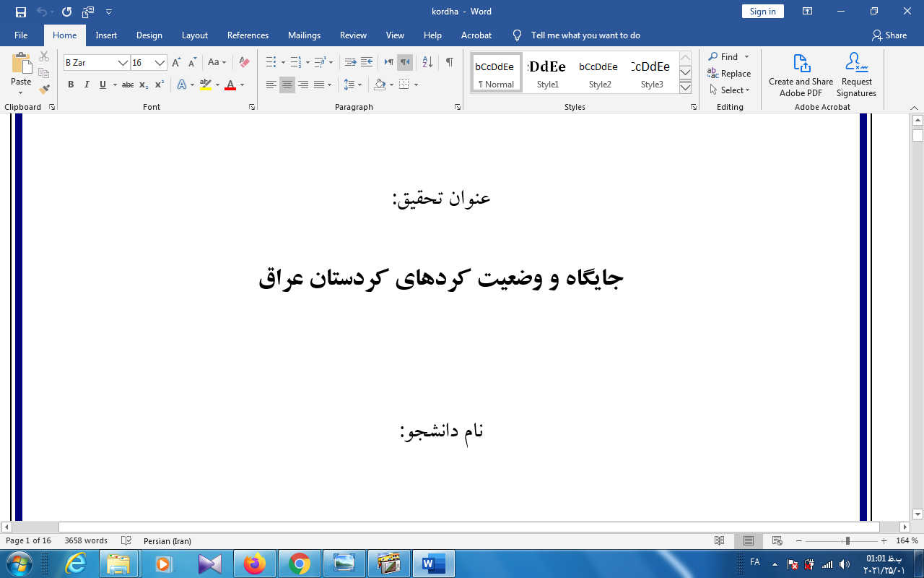
Task: Click the Request Signatures icon
Action: [x=856, y=75]
